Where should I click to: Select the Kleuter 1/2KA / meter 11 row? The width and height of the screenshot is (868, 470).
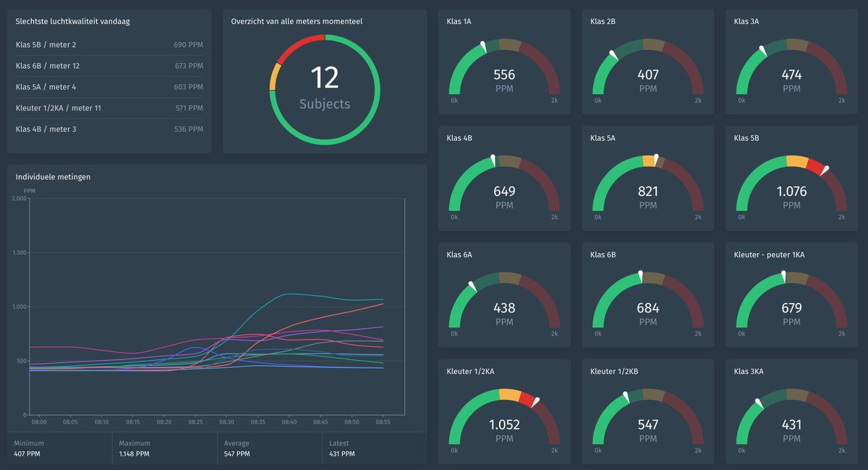[109, 108]
